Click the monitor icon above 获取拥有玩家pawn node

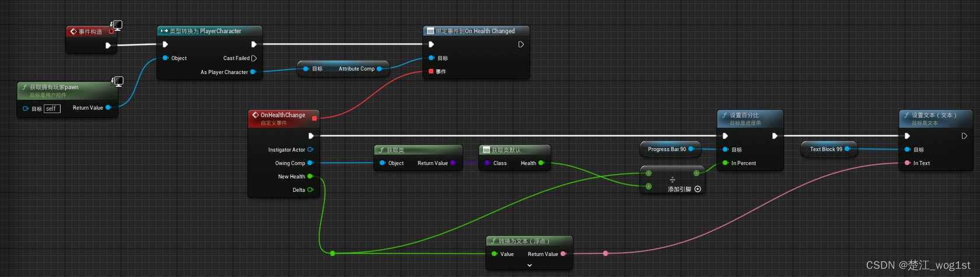tap(118, 82)
